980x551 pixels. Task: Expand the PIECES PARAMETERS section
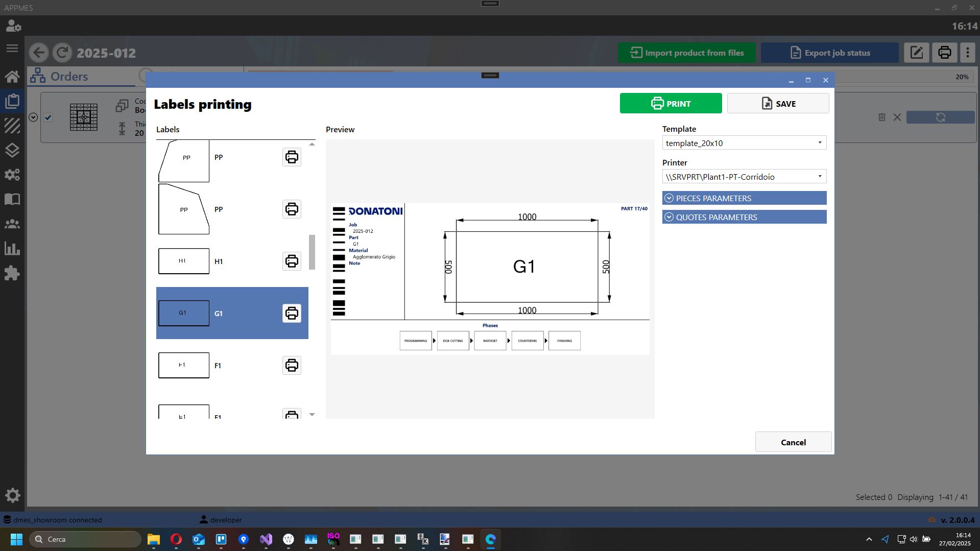point(744,198)
